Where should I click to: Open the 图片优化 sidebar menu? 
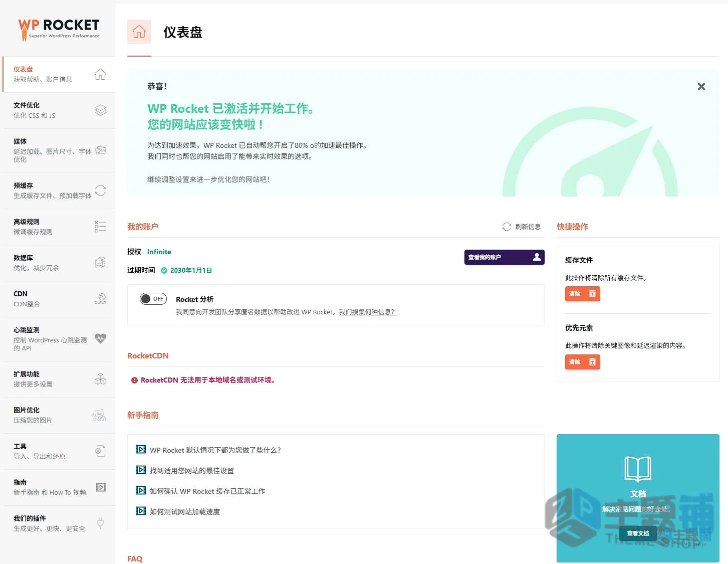59,415
